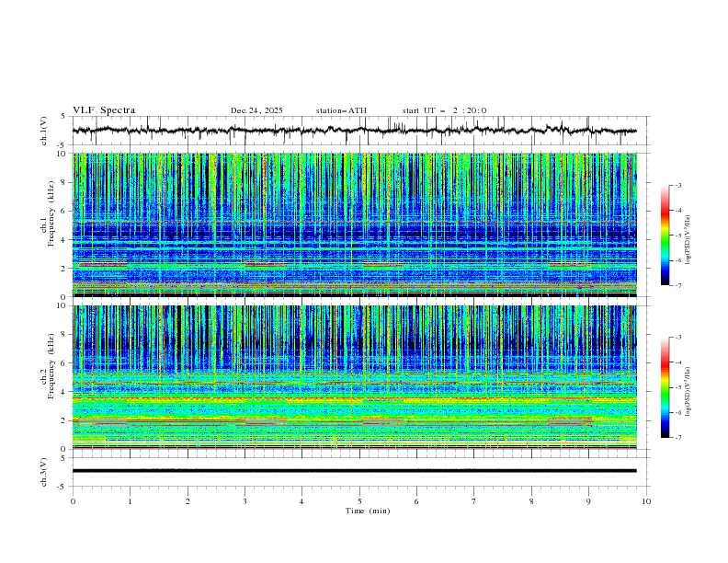Click the ch.1 spectrogram panel
Screen dimensions: 728x563
pyautogui.click(x=358, y=224)
